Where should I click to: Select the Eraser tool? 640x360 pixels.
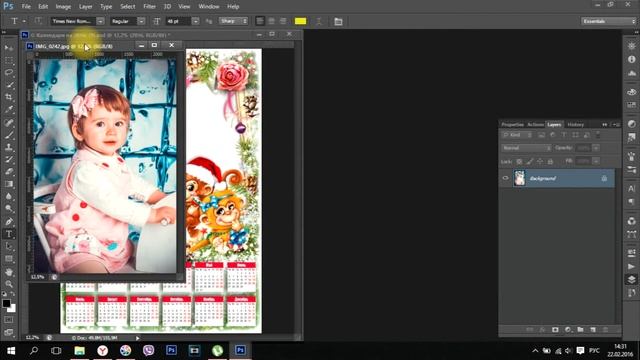tap(9, 171)
